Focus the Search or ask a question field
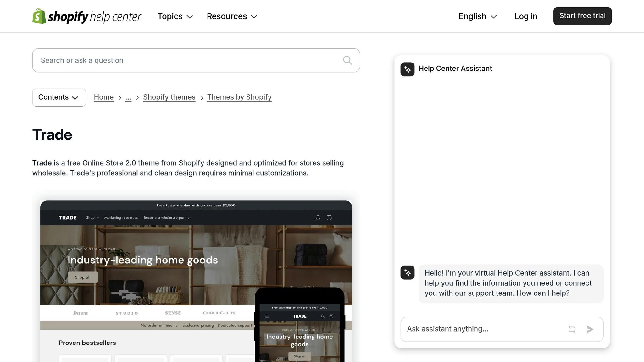This screenshot has width=644, height=362. click(x=196, y=60)
